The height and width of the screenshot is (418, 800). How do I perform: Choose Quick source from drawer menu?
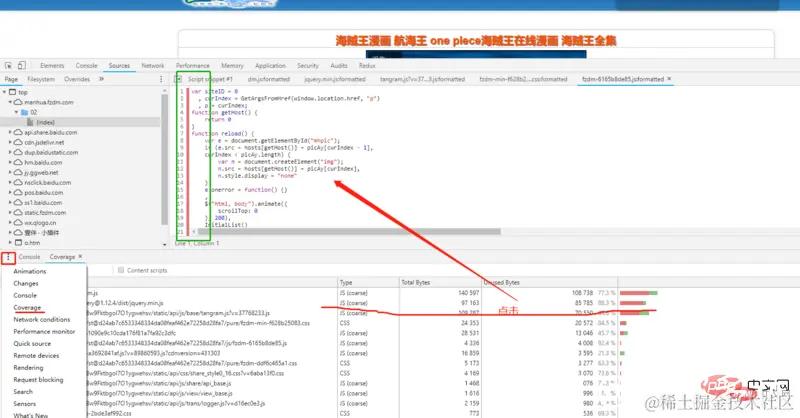pos(32,343)
